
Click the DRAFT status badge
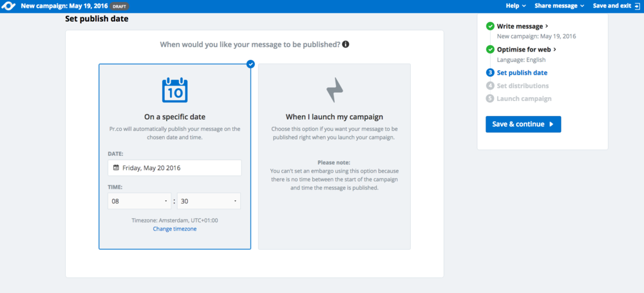(x=120, y=6)
